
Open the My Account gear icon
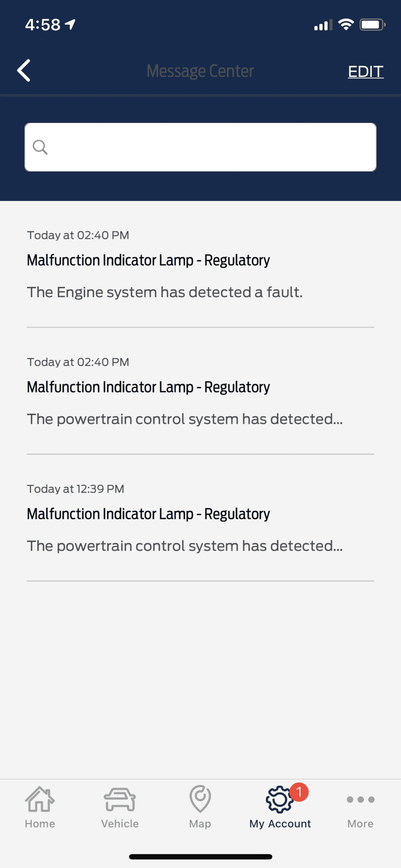click(279, 800)
